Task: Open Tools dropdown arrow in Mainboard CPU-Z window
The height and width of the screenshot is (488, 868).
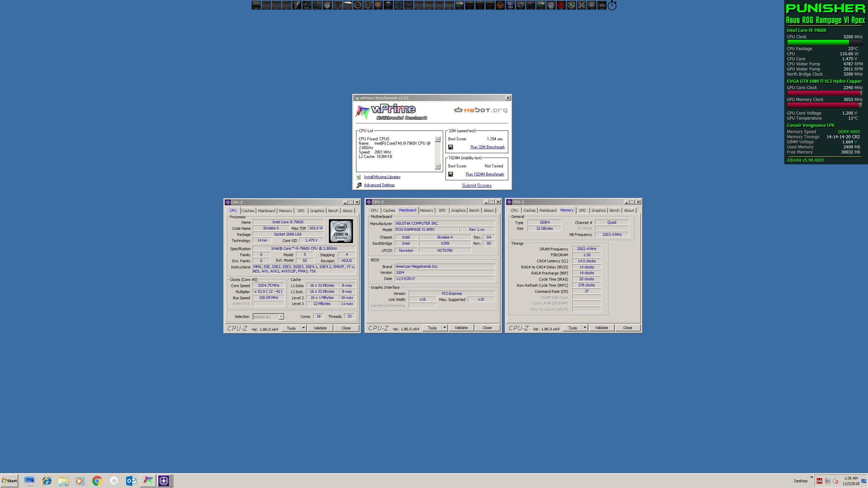Action: pos(445,328)
